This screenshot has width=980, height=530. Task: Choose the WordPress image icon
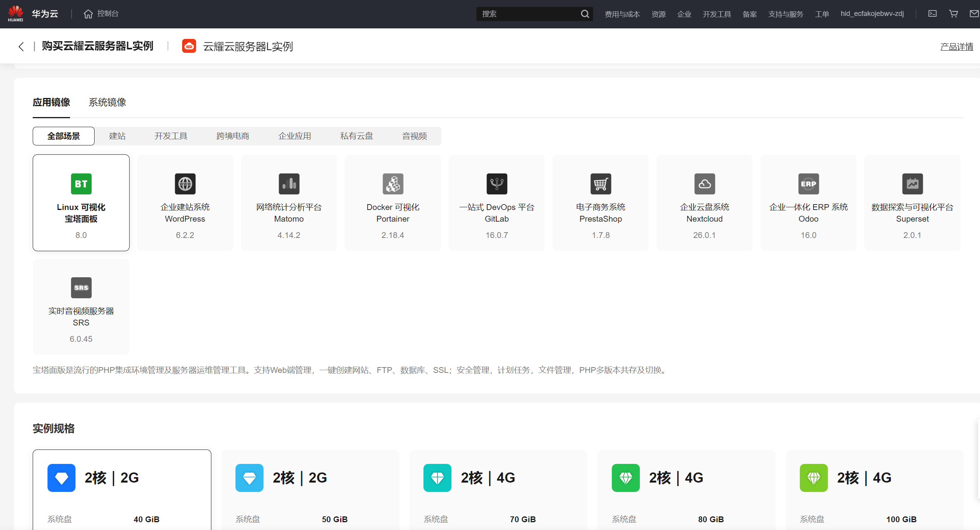(x=185, y=184)
